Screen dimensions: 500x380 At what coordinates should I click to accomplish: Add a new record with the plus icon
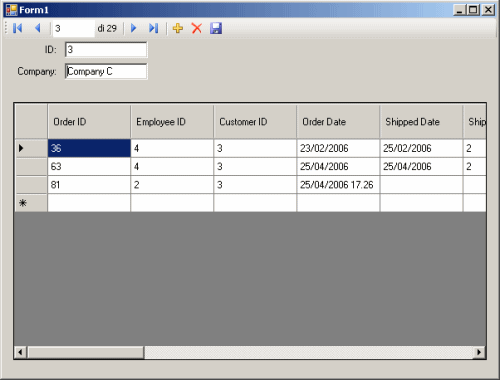[178, 28]
